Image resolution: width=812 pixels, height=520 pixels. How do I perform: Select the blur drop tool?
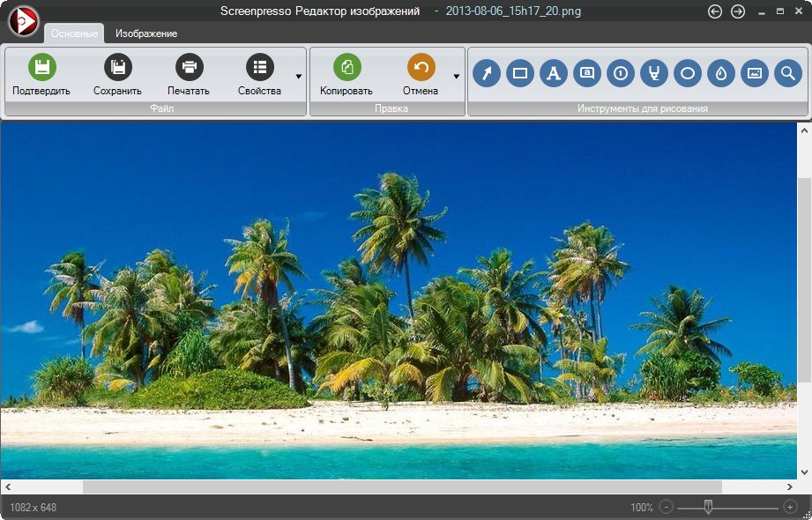[x=721, y=73]
